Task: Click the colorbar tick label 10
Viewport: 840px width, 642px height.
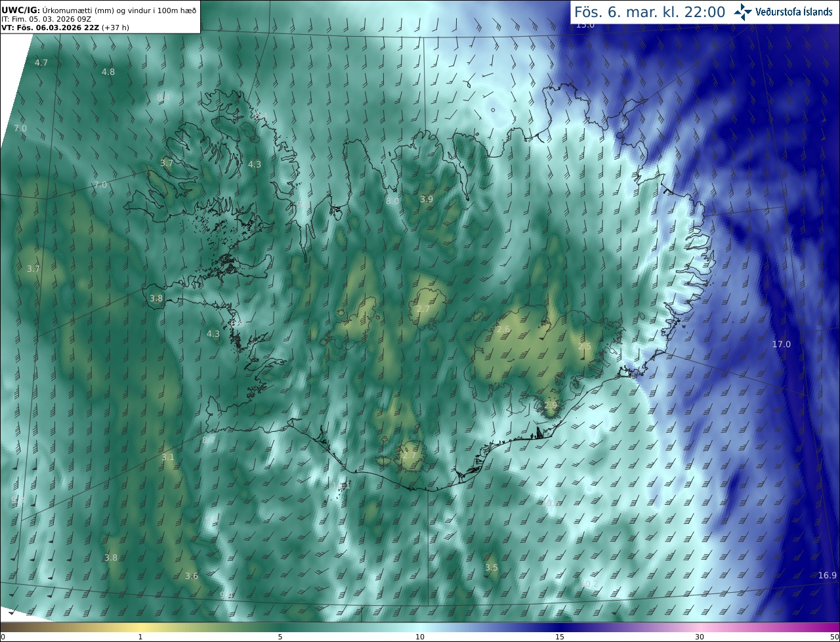Action: (x=420, y=637)
